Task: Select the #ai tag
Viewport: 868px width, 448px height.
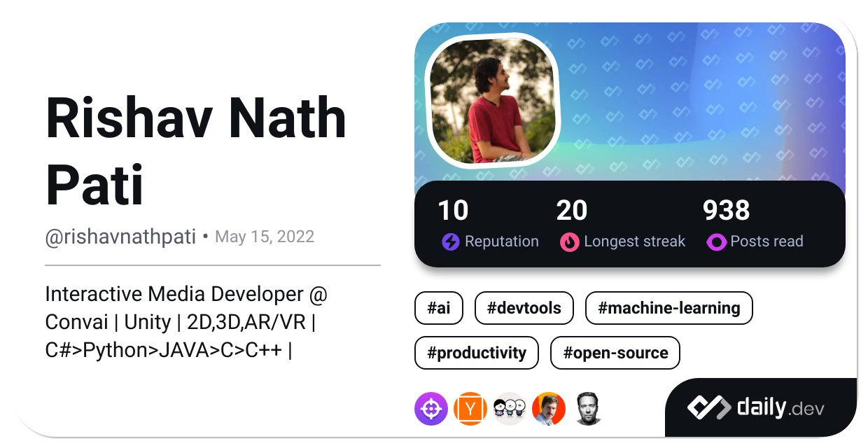Action: 439,308
